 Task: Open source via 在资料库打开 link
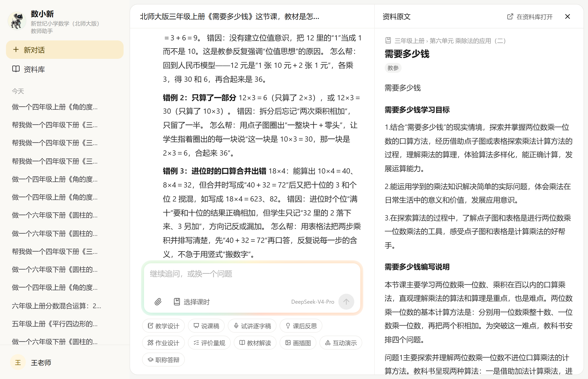pos(530,17)
